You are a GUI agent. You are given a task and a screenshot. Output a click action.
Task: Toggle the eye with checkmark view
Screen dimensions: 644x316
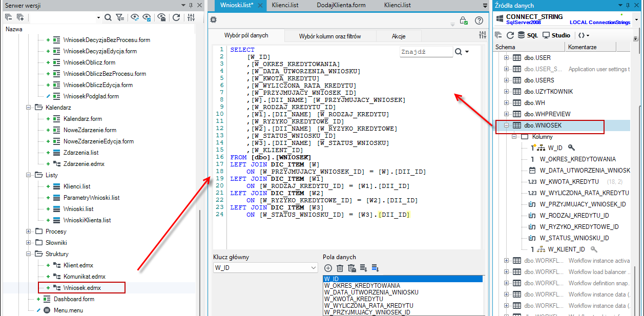click(147, 17)
